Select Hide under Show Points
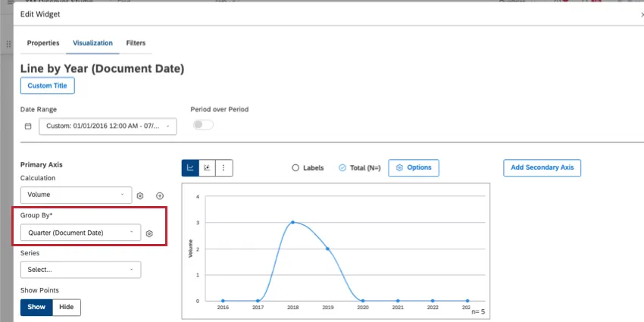The height and width of the screenshot is (322, 644). [x=67, y=307]
